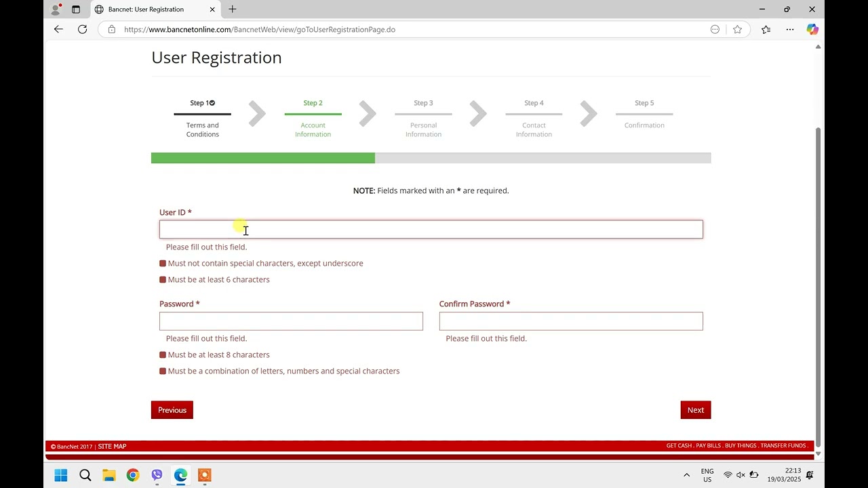This screenshot has height=488, width=868.
Task: Open the Favorites list icon
Action: pyautogui.click(x=766, y=29)
